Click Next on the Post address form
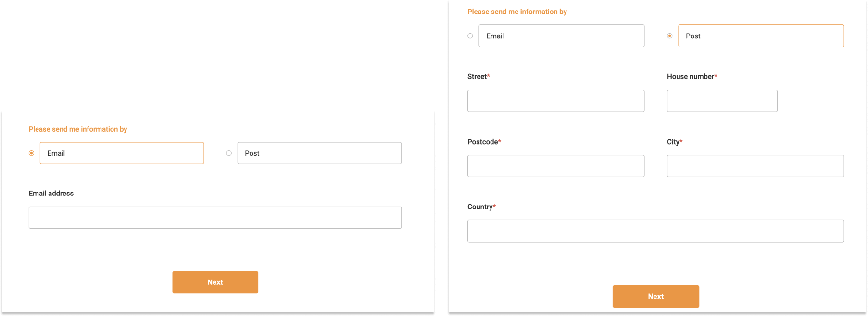868x316 pixels. (x=655, y=296)
